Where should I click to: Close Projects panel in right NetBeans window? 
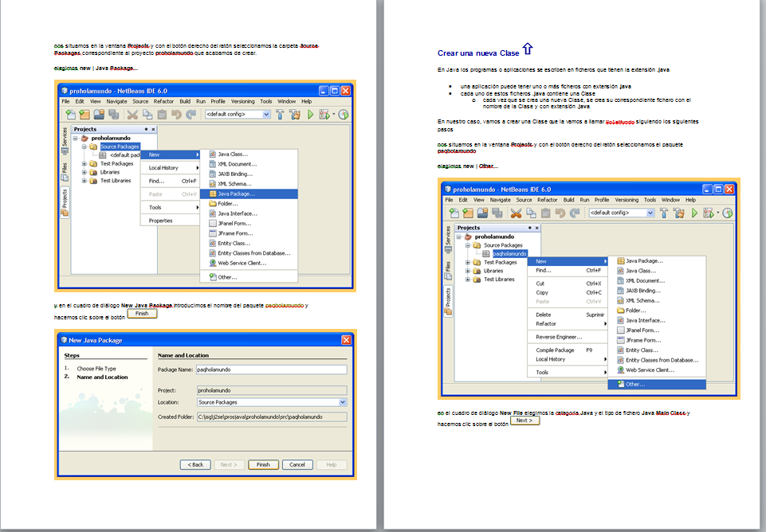tap(537, 228)
